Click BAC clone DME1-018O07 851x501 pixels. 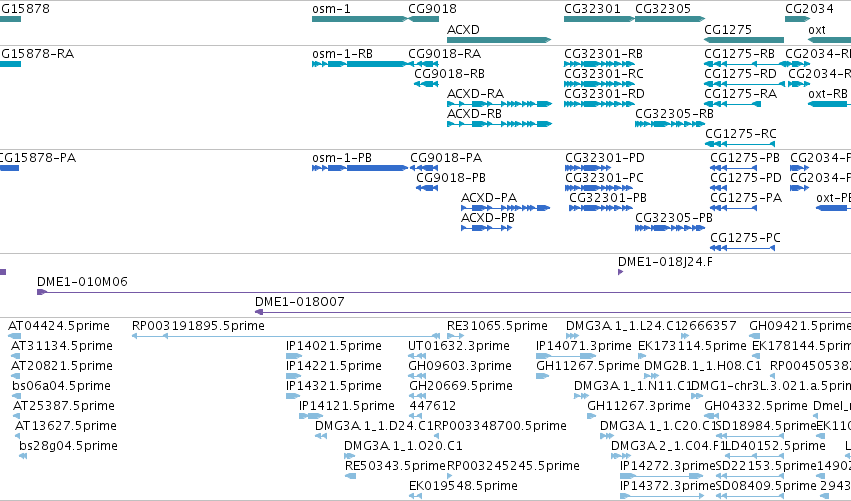pyautogui.click(x=553, y=312)
